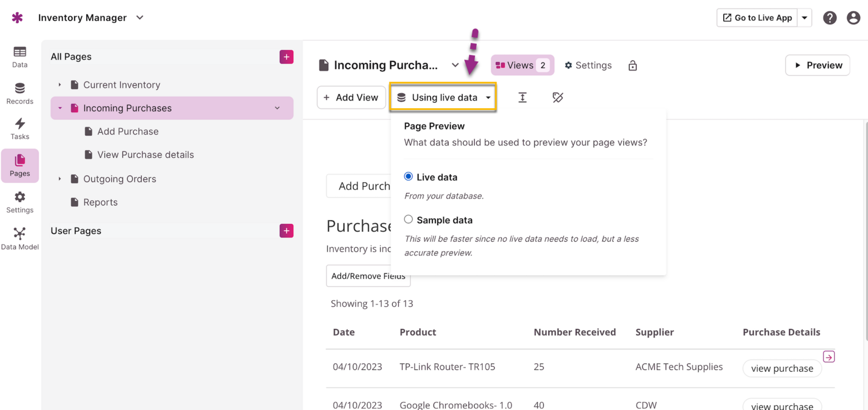Screen dimensions: 868x410
Task: Click the Add View button
Action: coord(351,98)
